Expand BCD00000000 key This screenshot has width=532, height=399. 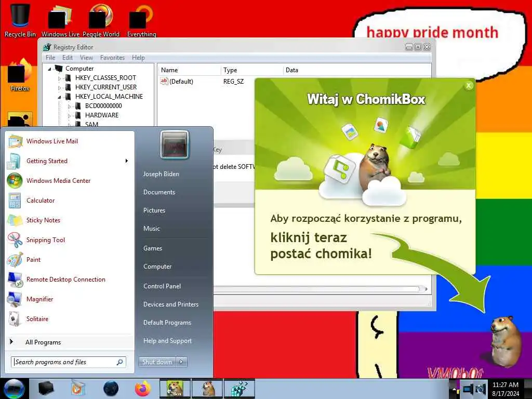(69, 106)
